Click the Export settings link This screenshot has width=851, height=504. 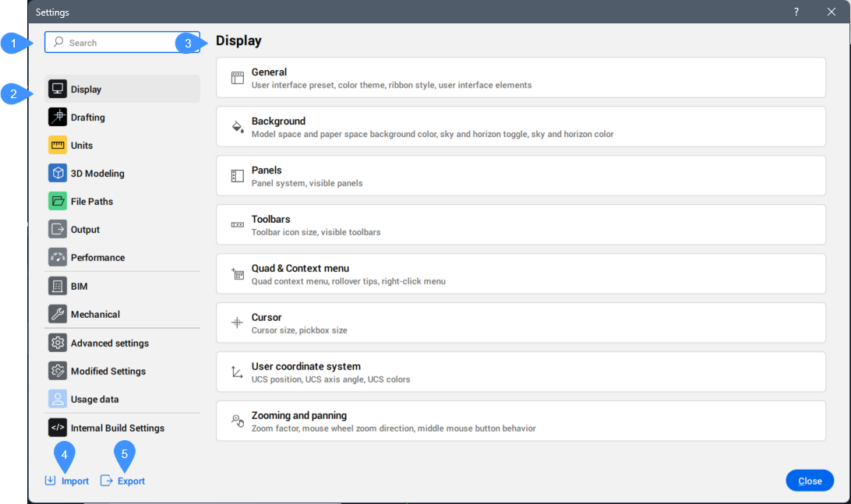[124, 481]
